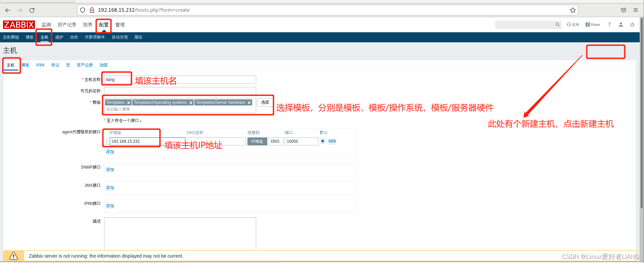
Task: Select the 资产记录 form tab
Action: [85, 65]
